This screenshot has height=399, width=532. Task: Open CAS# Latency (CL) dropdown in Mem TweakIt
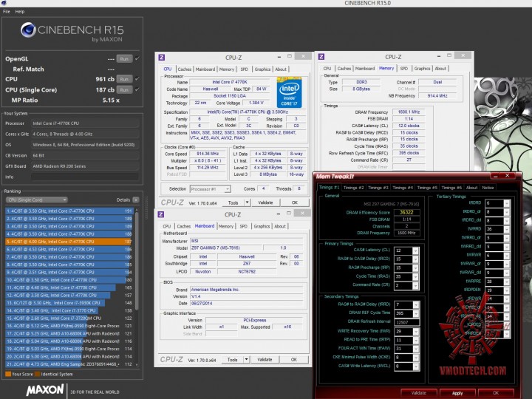[415, 250]
